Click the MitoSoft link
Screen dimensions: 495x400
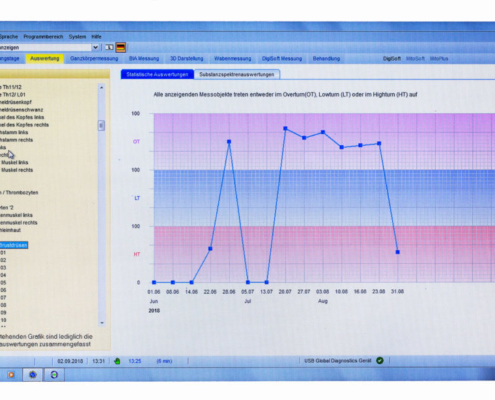(x=415, y=59)
